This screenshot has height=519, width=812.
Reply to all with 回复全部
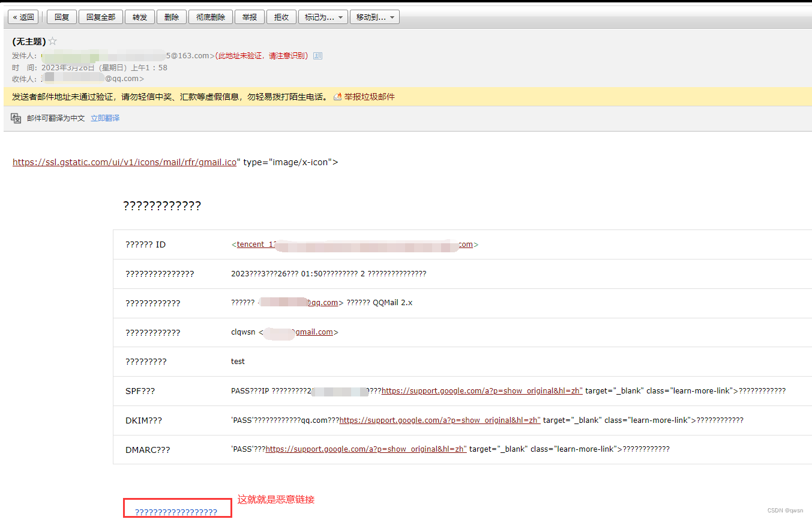click(100, 17)
